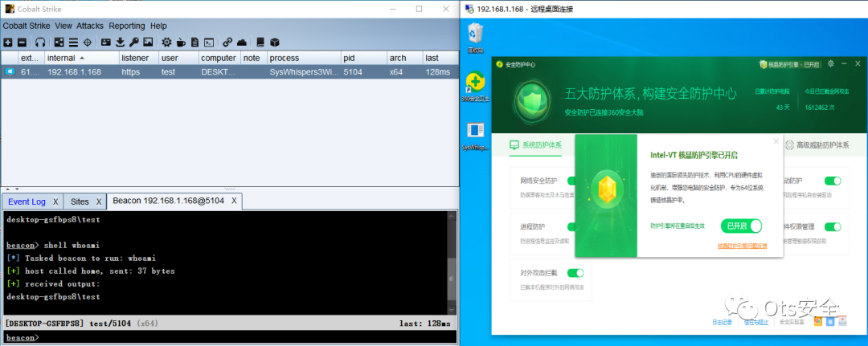Open Keystrokes via key icon
Screen dimensions: 868x346
pos(134,42)
